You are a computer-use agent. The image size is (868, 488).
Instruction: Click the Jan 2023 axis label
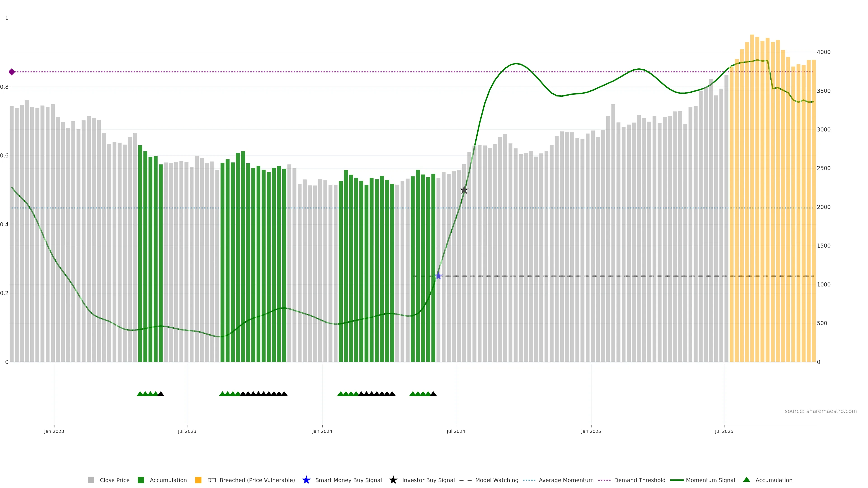pos(54,431)
